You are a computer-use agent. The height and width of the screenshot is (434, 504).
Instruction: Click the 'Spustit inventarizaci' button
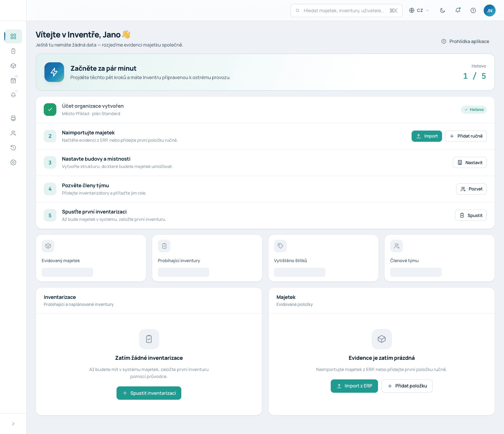pyautogui.click(x=149, y=393)
